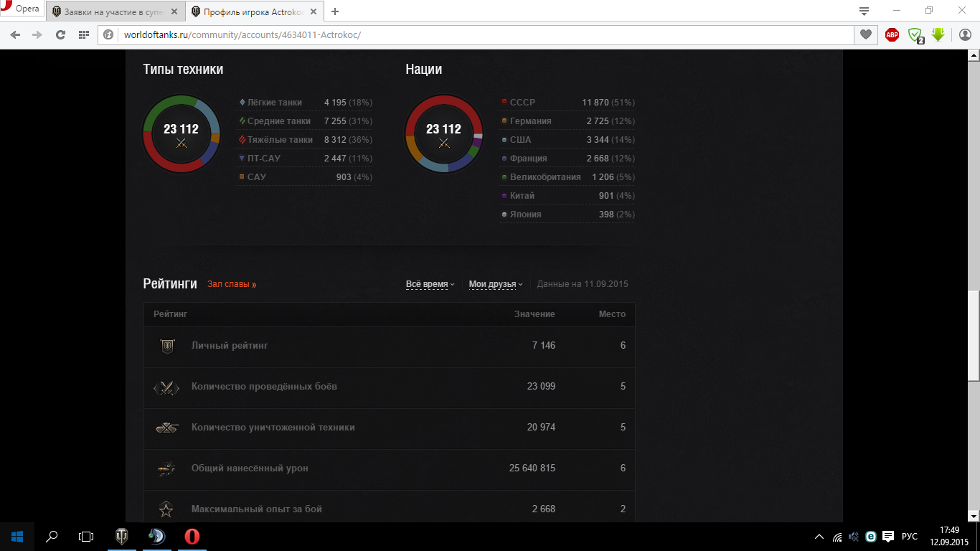
Task: Click the Средние танки legend entry
Action: 305,121
